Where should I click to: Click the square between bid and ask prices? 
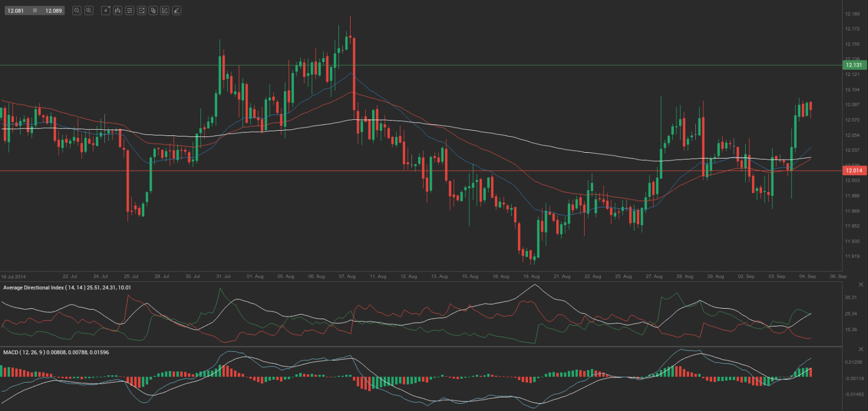point(35,10)
